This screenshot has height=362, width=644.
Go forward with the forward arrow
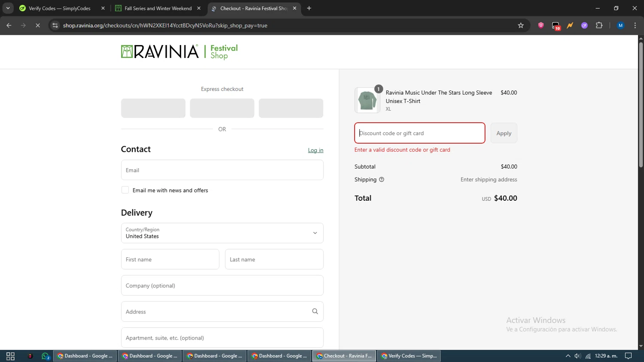click(x=24, y=25)
